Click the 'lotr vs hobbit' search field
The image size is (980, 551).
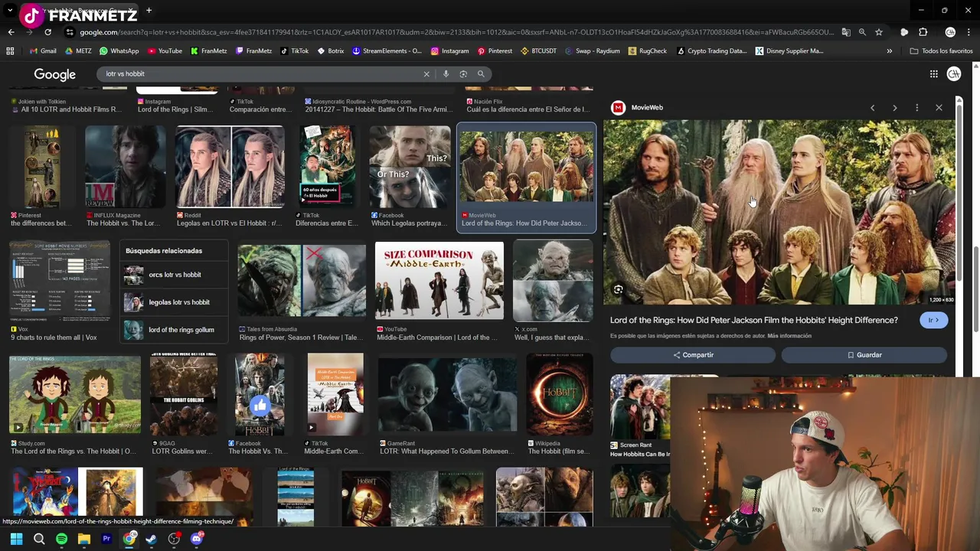(x=260, y=74)
